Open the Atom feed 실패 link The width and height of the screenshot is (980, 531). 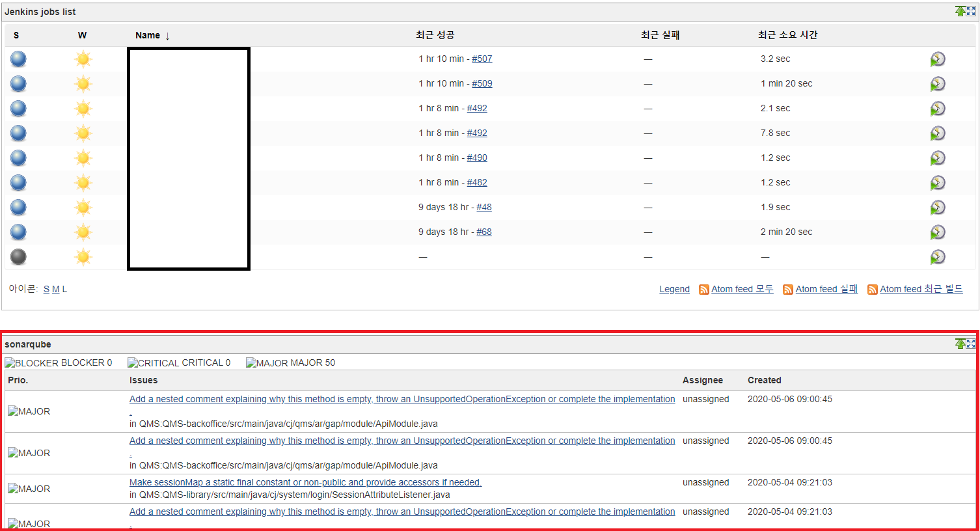[x=826, y=289]
